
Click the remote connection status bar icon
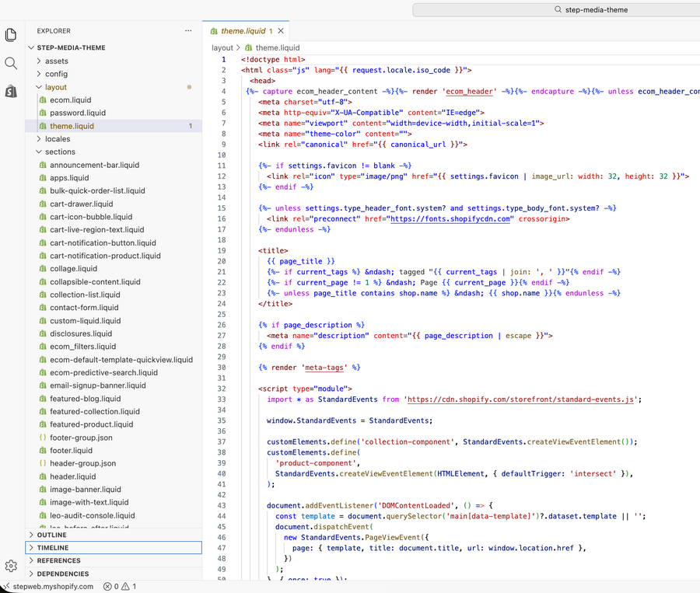click(x=5, y=586)
